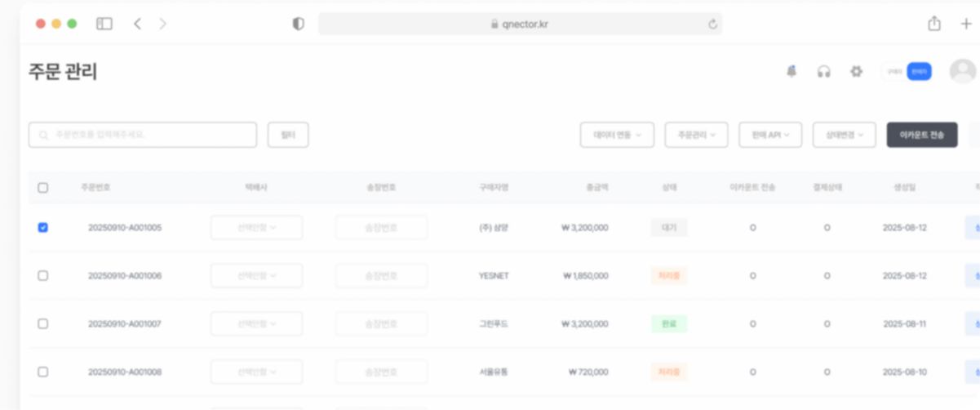Open courier dropdown for order A001005

(256, 228)
